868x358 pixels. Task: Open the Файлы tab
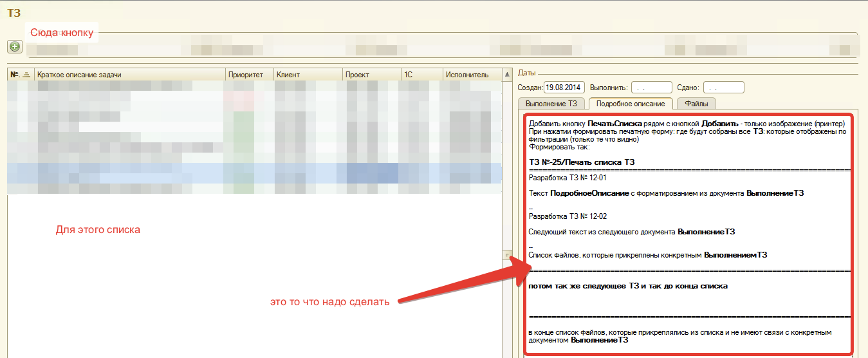[696, 103]
